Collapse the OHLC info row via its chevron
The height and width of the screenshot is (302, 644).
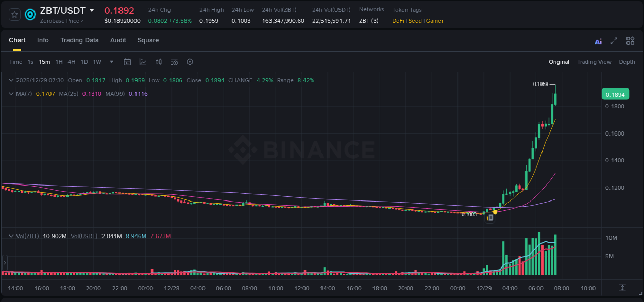coord(11,80)
